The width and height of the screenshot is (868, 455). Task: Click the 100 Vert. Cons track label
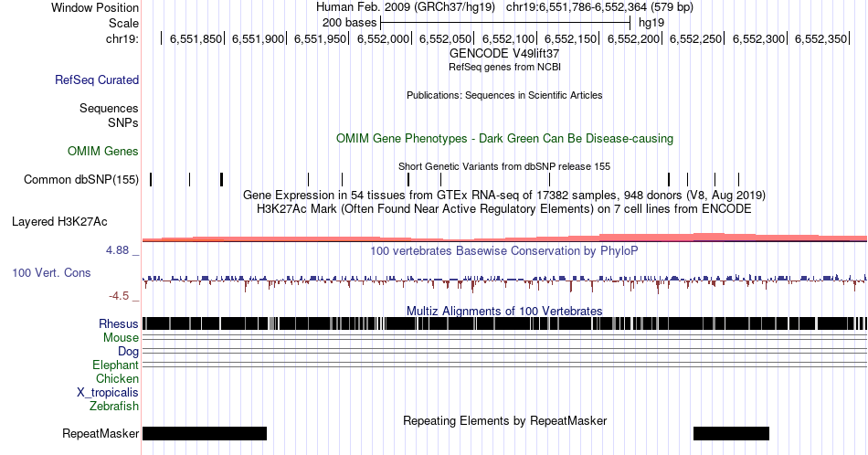[51, 272]
